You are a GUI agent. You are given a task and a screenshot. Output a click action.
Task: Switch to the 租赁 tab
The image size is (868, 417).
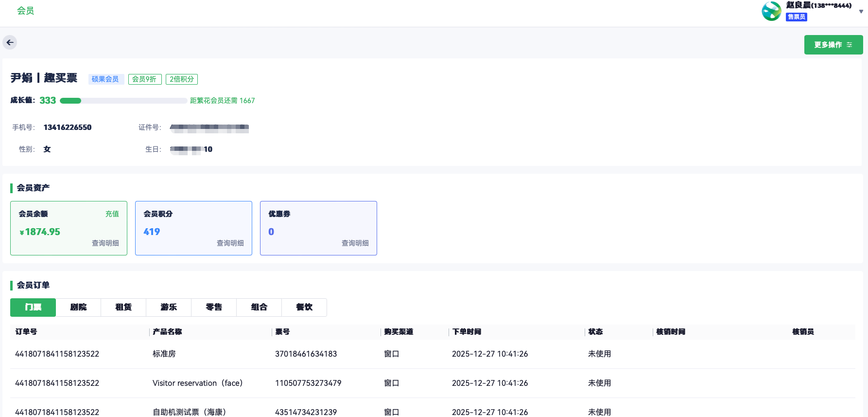[123, 307]
